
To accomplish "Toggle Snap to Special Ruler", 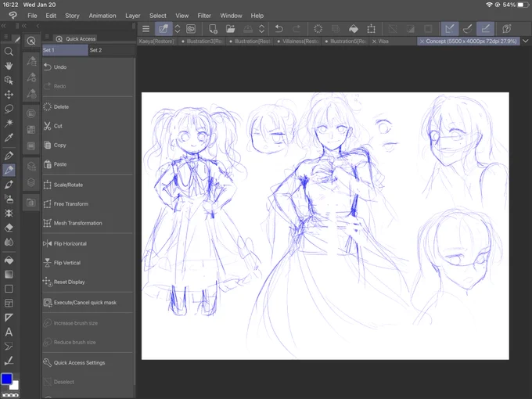I will point(467,29).
